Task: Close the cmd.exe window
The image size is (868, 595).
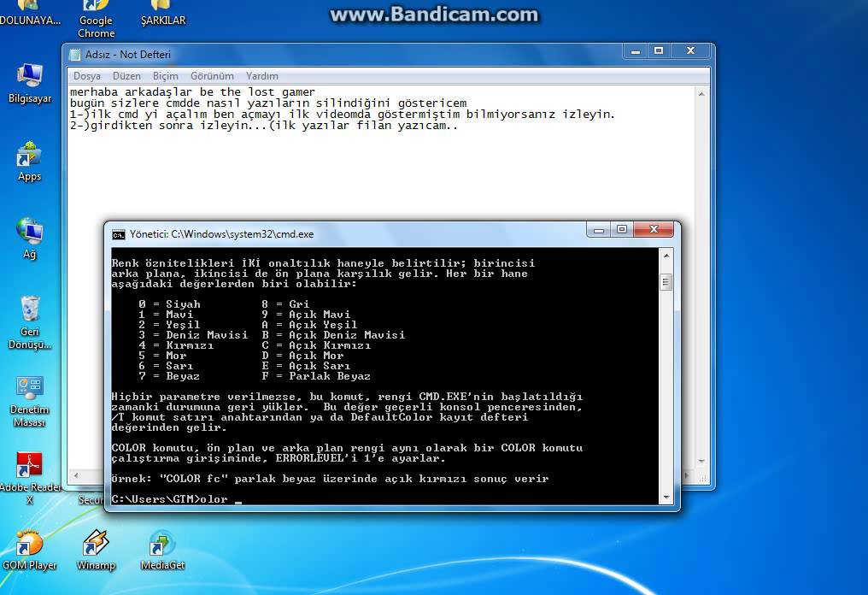Action: [x=654, y=230]
